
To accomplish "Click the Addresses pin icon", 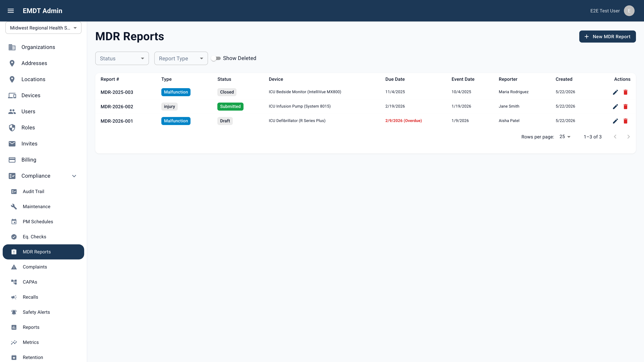I will tap(12, 63).
